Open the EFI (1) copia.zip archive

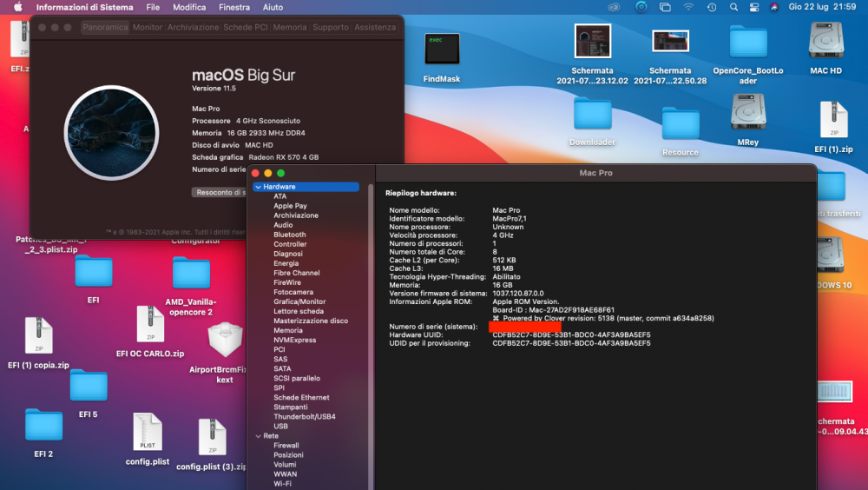[39, 335]
